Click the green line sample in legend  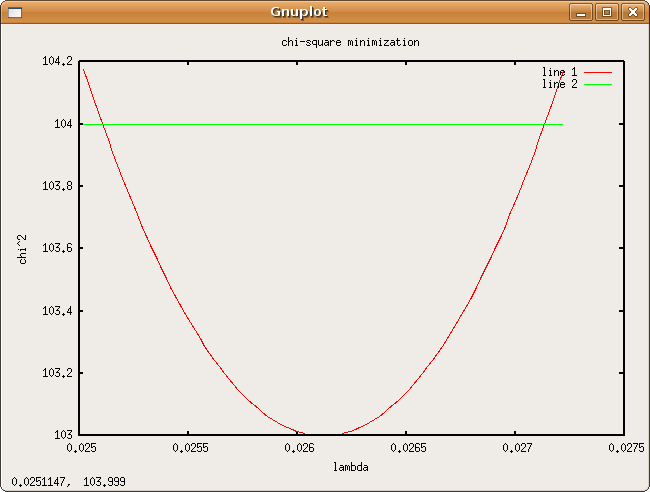[597, 85]
